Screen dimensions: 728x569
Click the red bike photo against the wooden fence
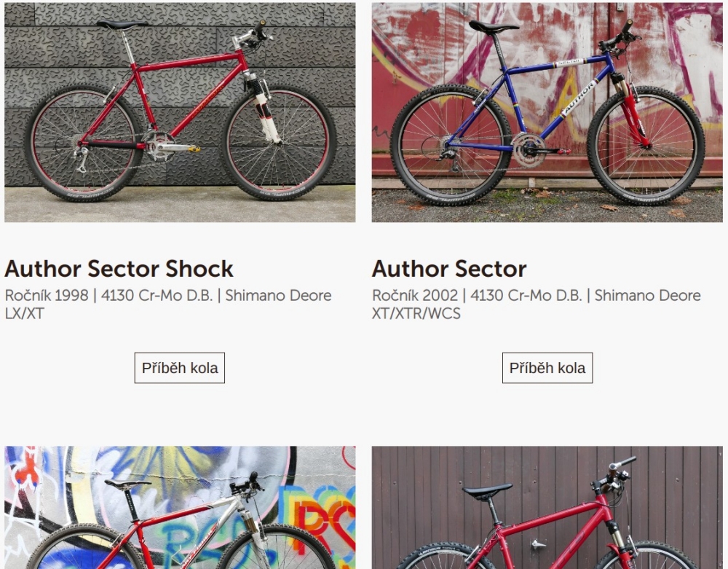pos(547,507)
